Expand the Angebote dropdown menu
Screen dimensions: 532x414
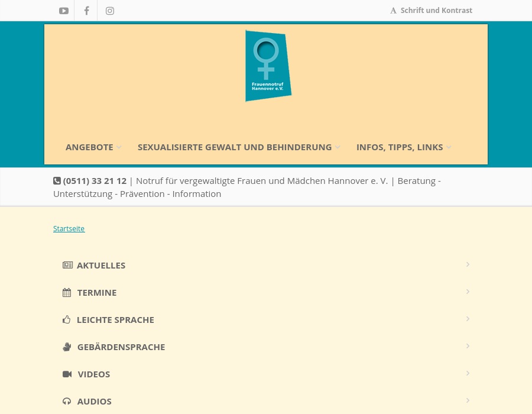(93, 147)
